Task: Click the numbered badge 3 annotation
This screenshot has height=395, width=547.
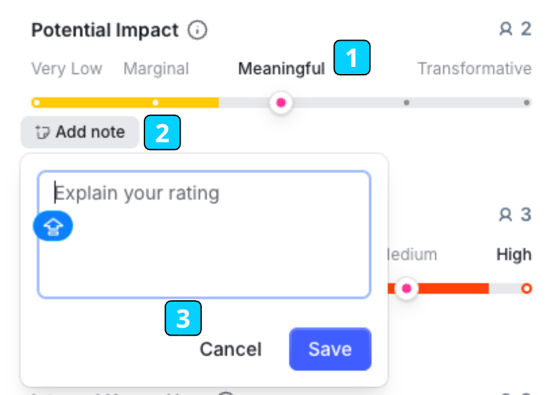Action: (x=183, y=318)
